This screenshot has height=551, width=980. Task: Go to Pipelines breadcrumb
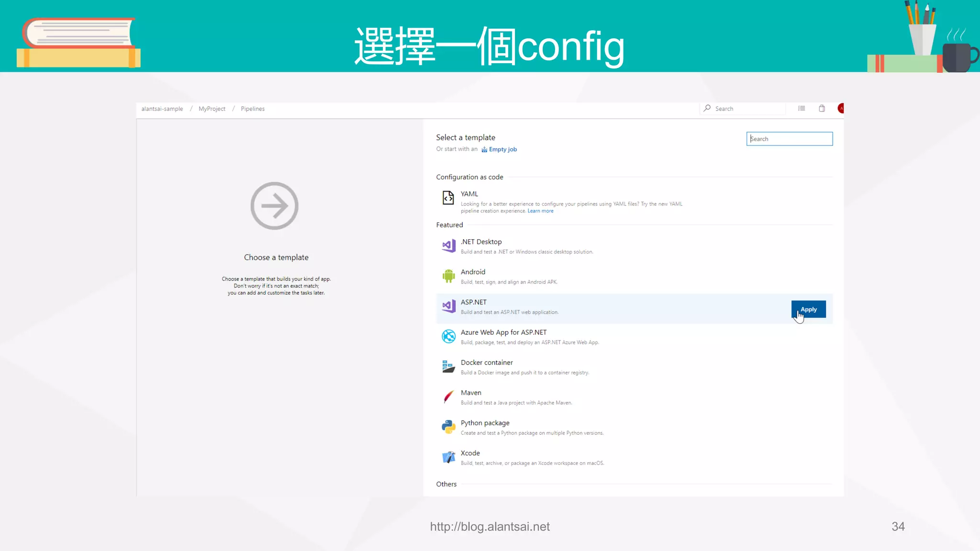pyautogui.click(x=253, y=109)
